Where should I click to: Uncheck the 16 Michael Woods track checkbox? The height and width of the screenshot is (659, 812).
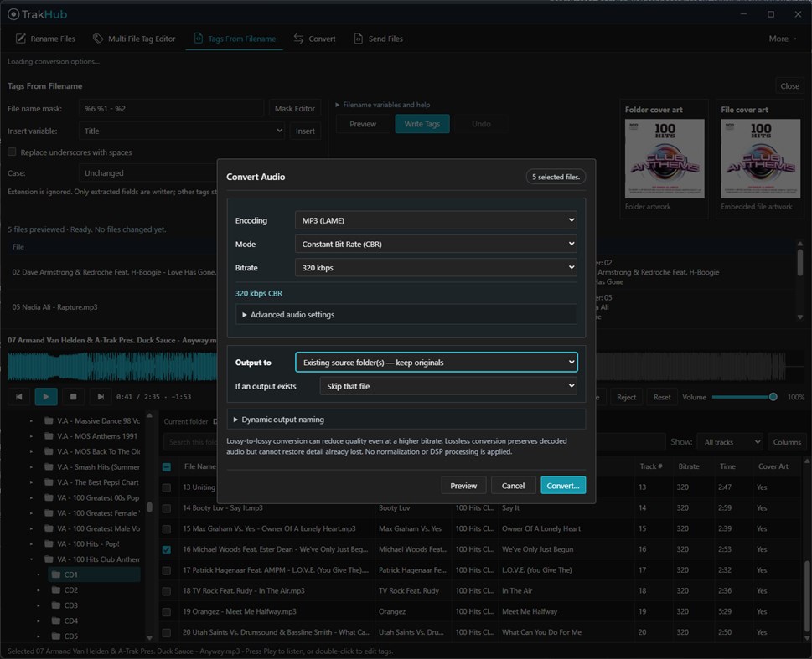tap(167, 550)
